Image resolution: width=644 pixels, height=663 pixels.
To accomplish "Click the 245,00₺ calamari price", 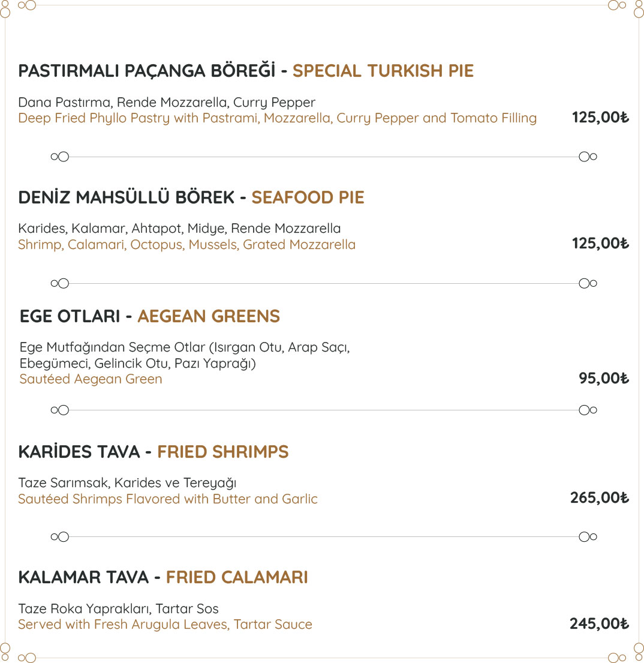I will pyautogui.click(x=599, y=623).
